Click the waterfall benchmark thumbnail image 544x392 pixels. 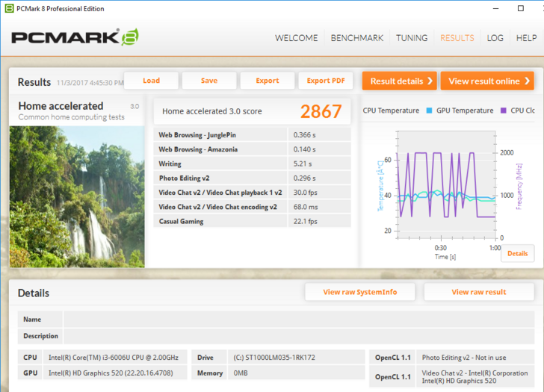coord(77,196)
